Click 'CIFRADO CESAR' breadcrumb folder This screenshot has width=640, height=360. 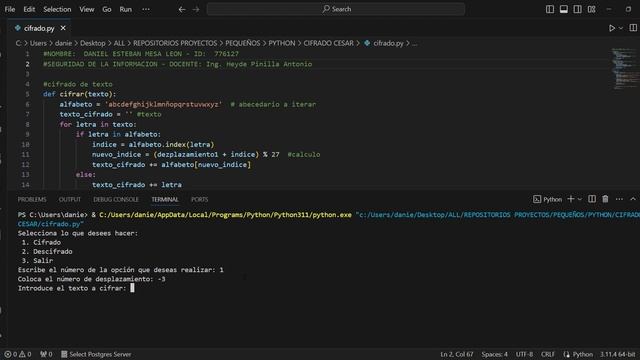point(329,43)
